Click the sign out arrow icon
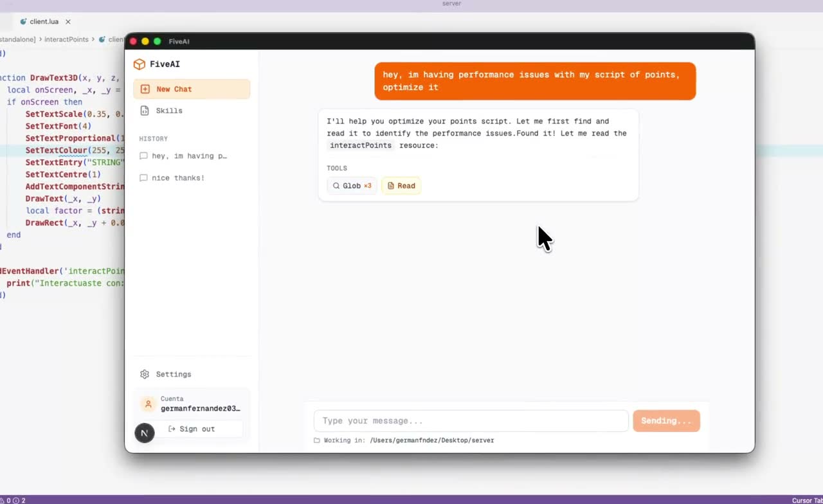The height and width of the screenshot is (504, 823). click(x=172, y=429)
